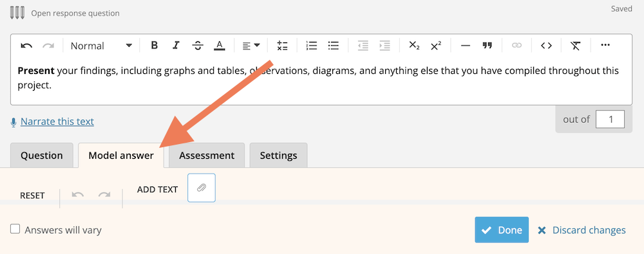The image size is (644, 254).
Task: Apply superscript formatting
Action: click(x=436, y=46)
